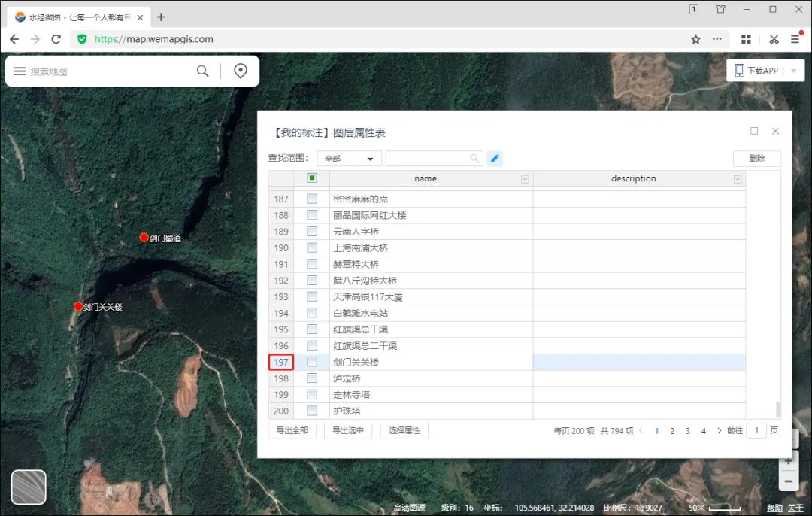Open a new browser tab with plus icon

point(161,17)
